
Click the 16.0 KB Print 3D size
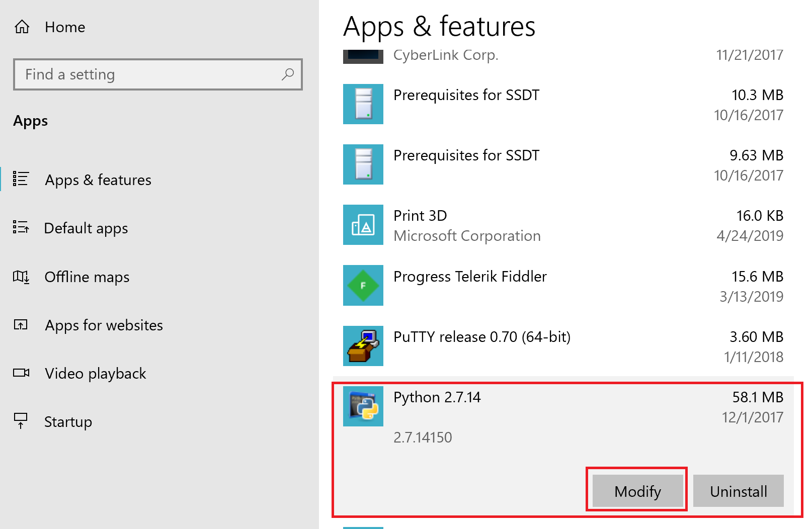(760, 216)
